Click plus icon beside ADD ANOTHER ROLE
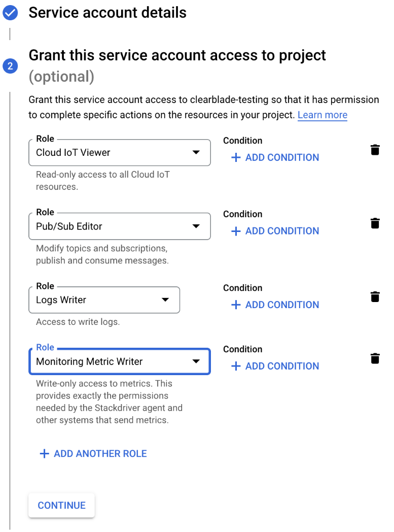This screenshot has width=394, height=532. pyautogui.click(x=45, y=454)
